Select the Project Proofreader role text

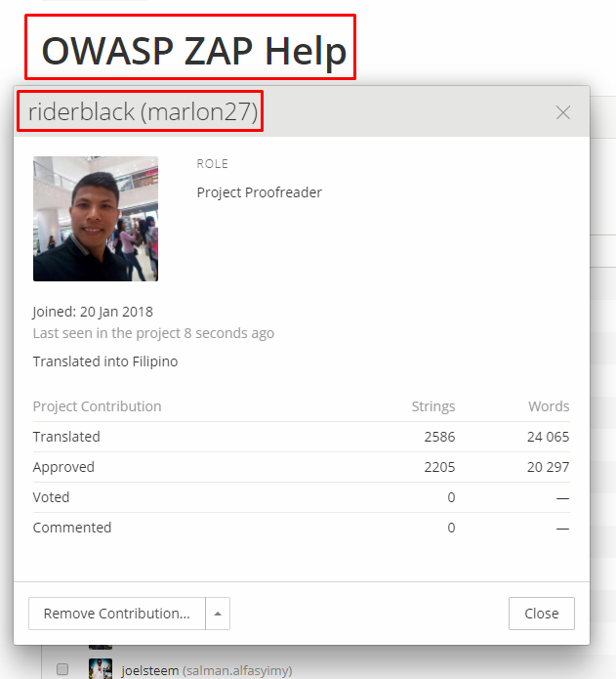pyautogui.click(x=259, y=192)
